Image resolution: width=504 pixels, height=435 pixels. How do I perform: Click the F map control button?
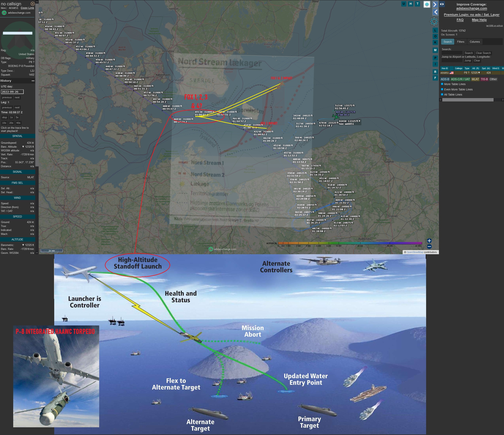(x=435, y=78)
